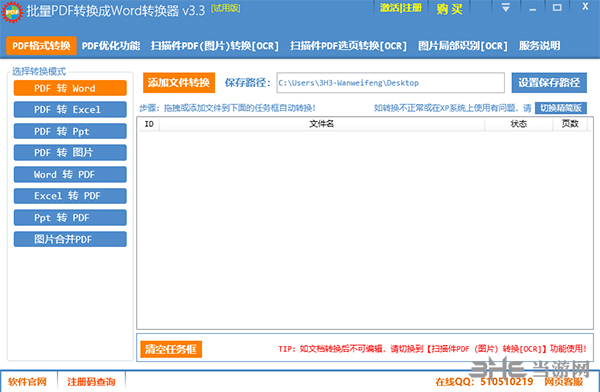
Task: Select Ppt 转 PDF mode
Action: tap(70, 217)
